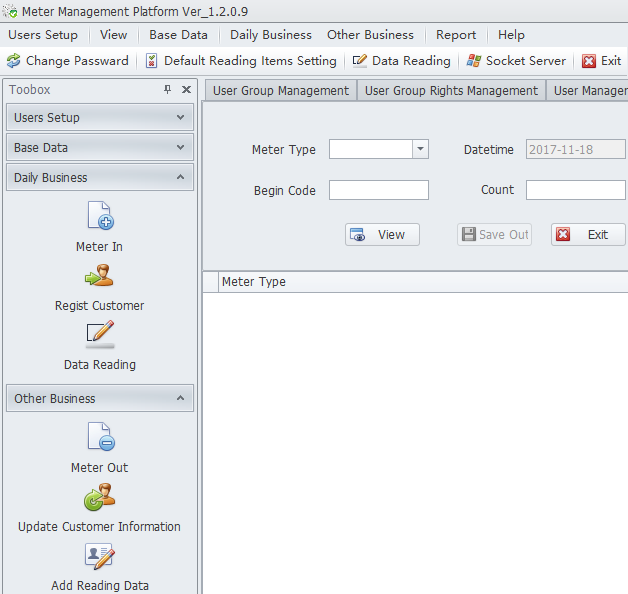
Task: Click Change Password in the toolbar
Action: coord(67,61)
